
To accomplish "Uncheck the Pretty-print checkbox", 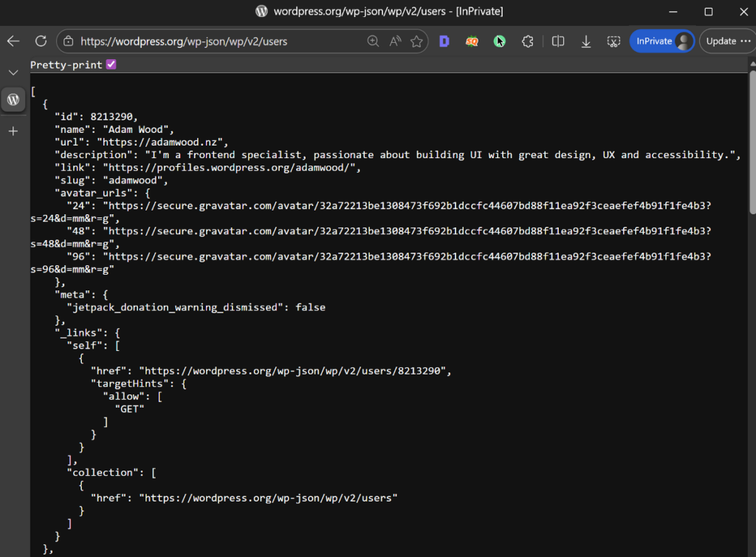I will [111, 64].
